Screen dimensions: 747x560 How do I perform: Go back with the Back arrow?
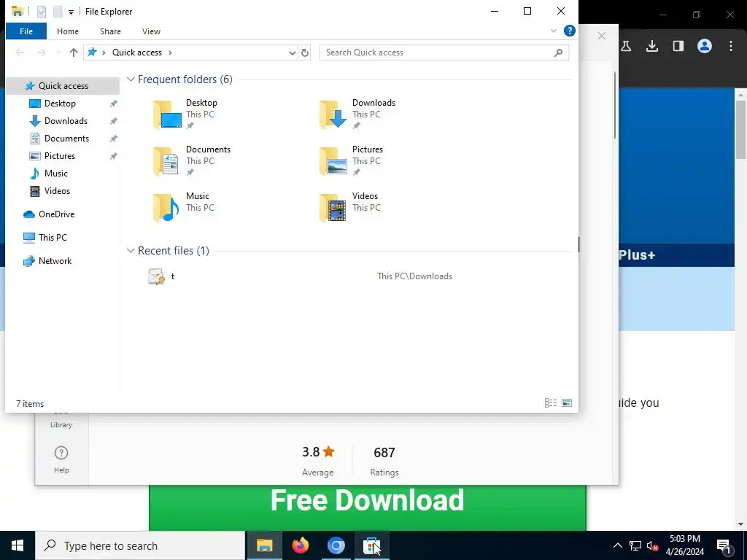click(x=20, y=52)
